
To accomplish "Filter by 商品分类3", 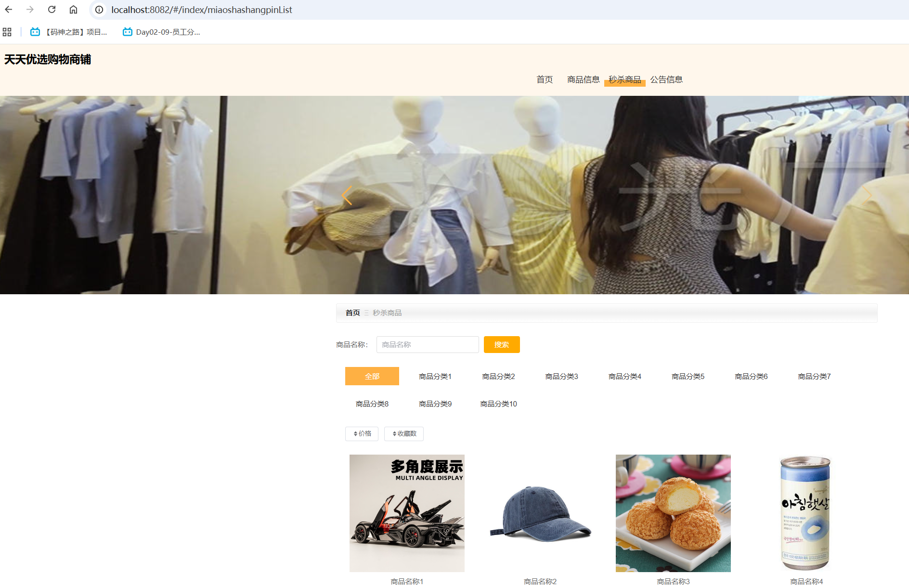I will [x=561, y=376].
